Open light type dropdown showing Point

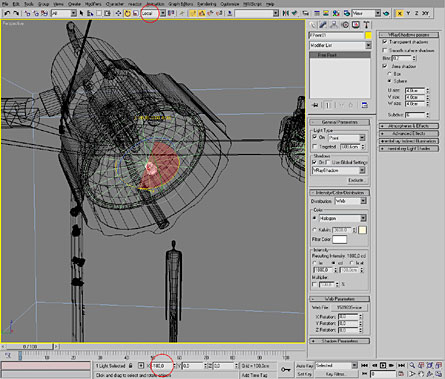coord(347,138)
